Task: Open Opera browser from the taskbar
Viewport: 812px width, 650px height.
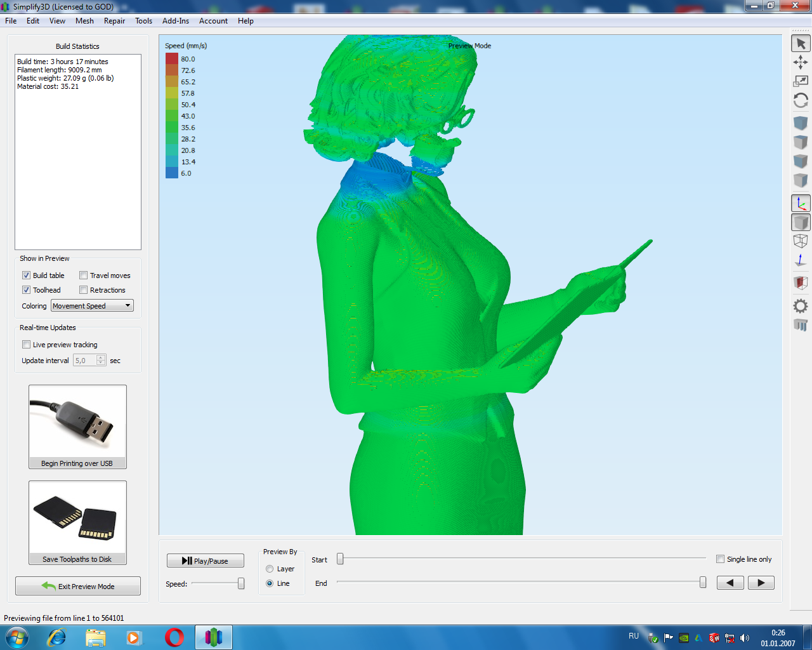Action: [174, 637]
